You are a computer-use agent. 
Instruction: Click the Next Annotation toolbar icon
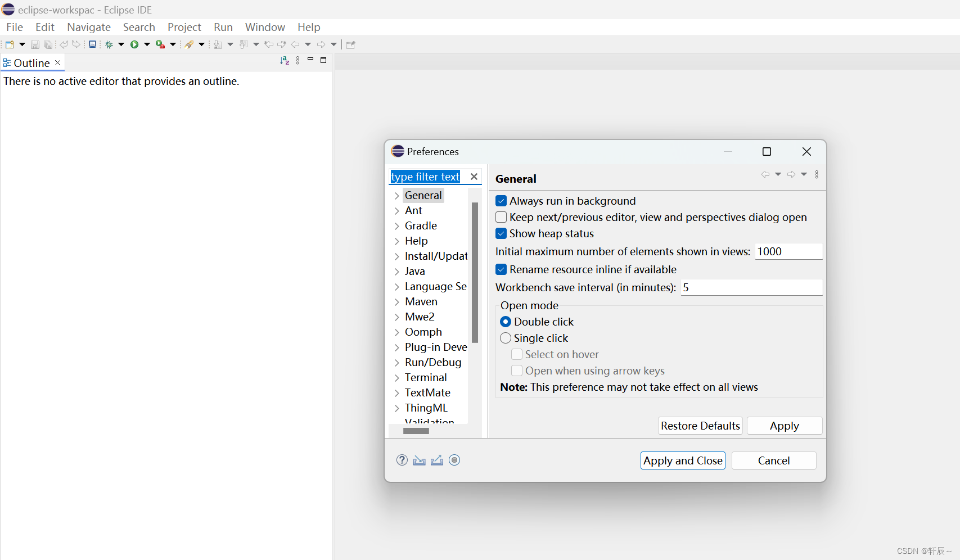218,44
